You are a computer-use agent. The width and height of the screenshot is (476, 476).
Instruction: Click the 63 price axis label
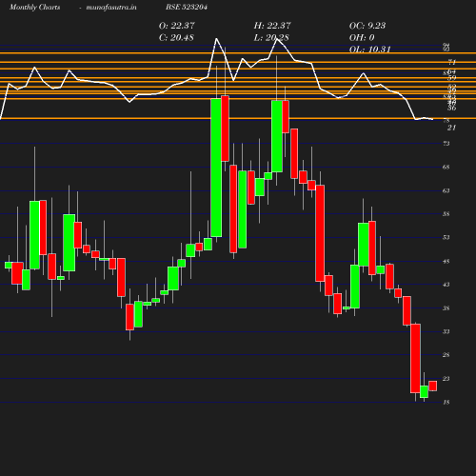[446, 190]
